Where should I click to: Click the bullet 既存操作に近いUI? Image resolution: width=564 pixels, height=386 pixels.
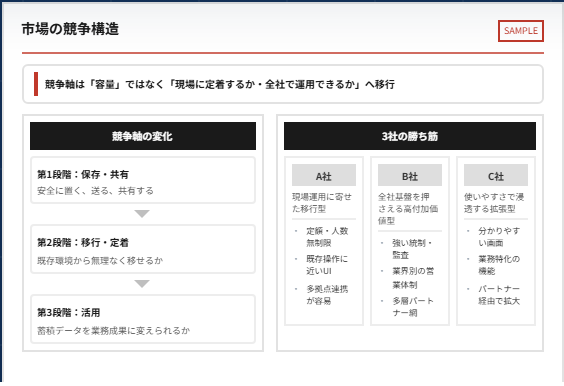327,265
